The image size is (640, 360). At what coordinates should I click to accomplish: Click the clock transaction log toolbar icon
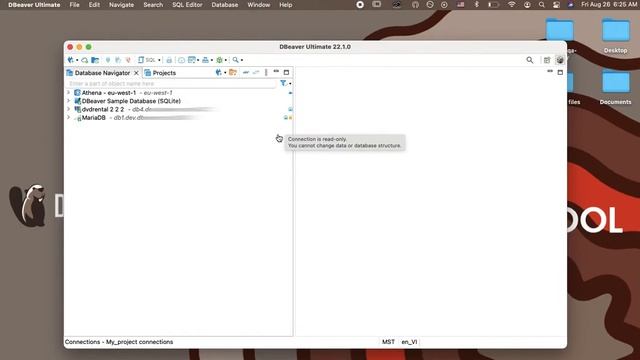[x=181, y=60]
